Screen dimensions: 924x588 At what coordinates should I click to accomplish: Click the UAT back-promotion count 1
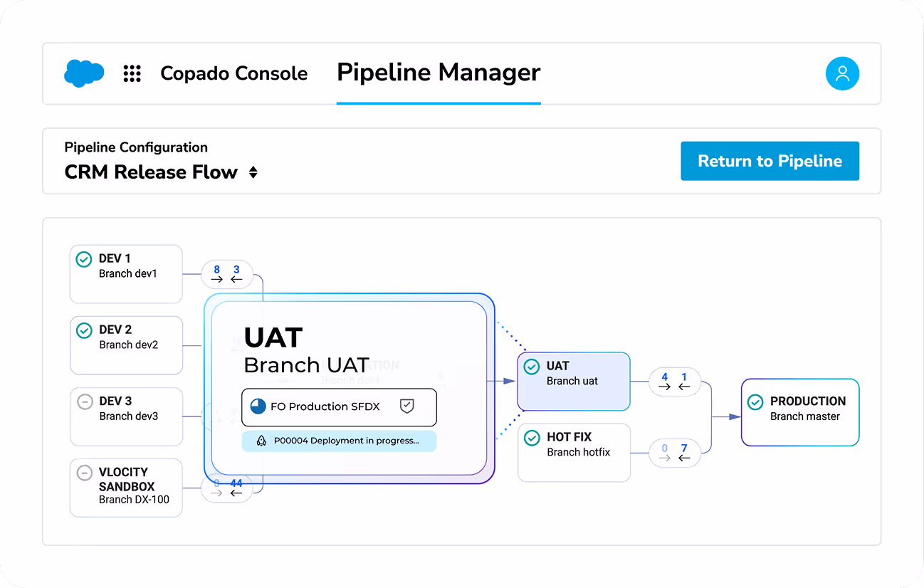tap(684, 377)
